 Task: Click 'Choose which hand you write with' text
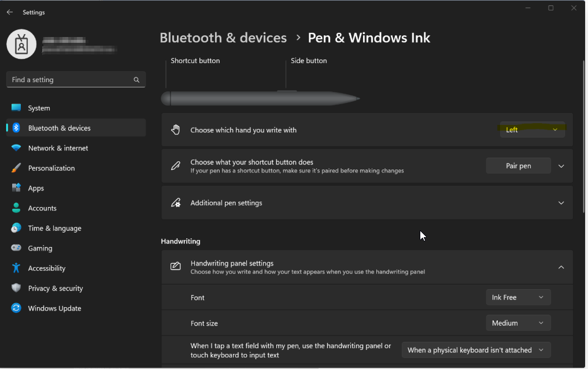tap(243, 130)
